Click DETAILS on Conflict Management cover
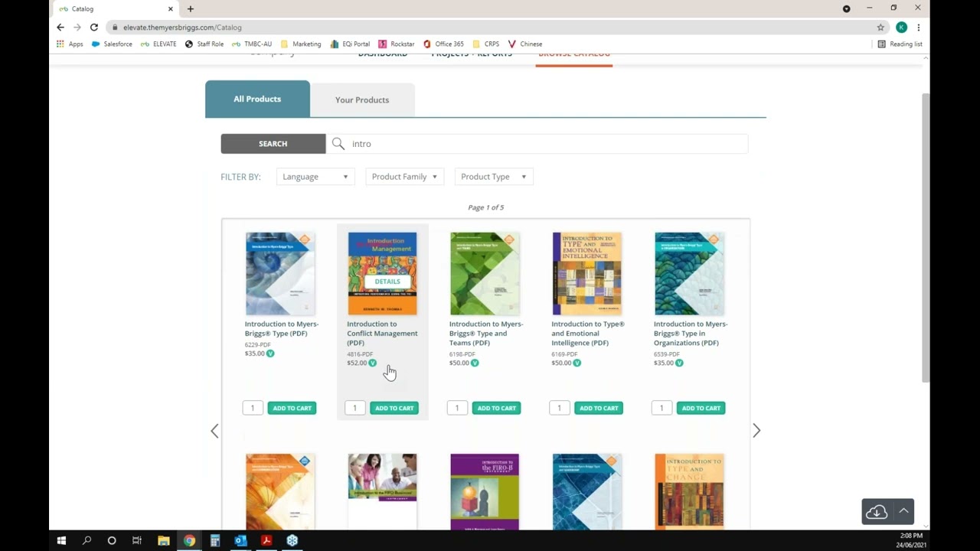The height and width of the screenshot is (551, 980). click(x=387, y=282)
